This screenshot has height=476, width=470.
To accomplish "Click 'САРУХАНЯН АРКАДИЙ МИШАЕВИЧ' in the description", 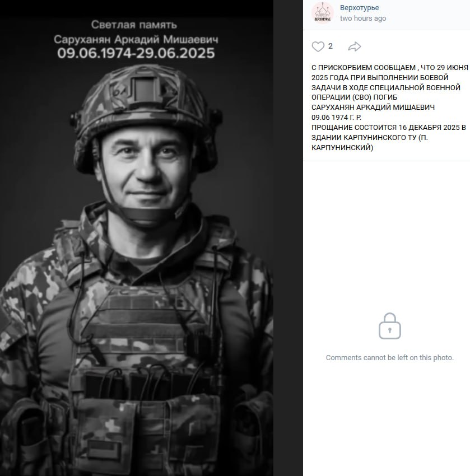I will [x=373, y=108].
